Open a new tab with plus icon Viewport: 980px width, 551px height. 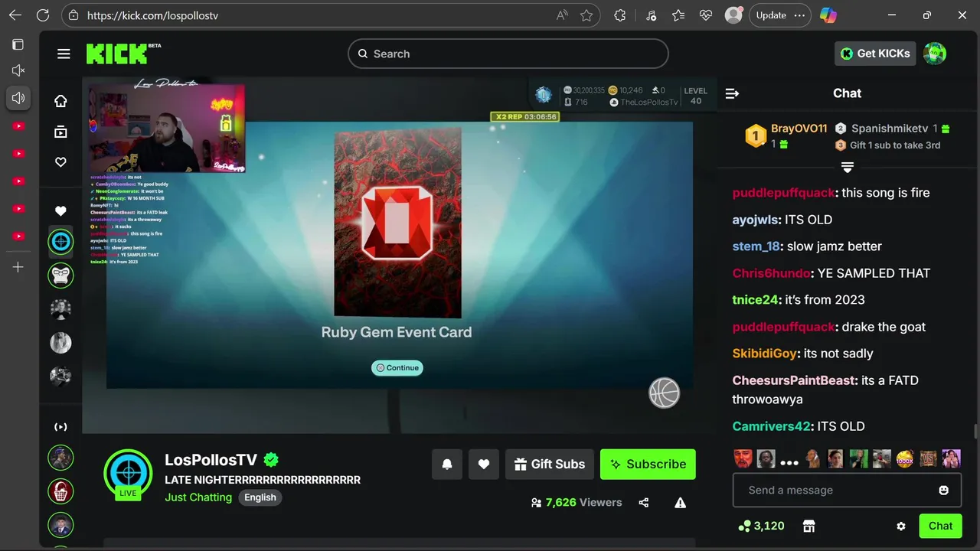point(18,267)
